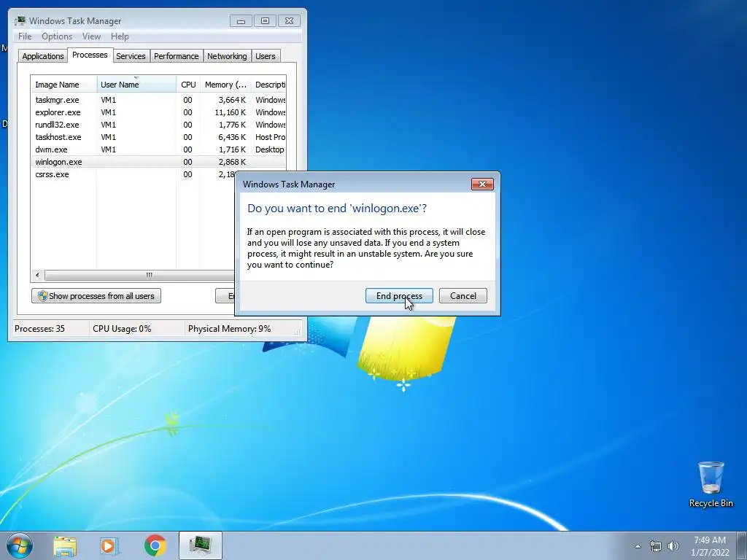Select the csrss.exe process row
The image size is (747, 560).
(x=133, y=174)
